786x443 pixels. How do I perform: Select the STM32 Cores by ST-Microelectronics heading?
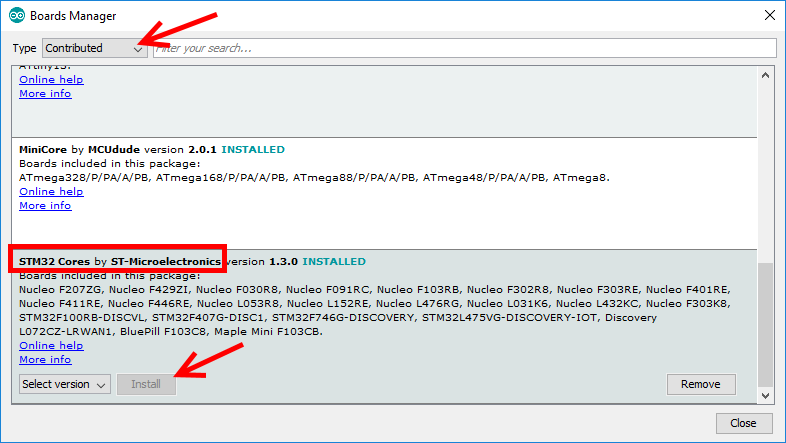coord(120,262)
